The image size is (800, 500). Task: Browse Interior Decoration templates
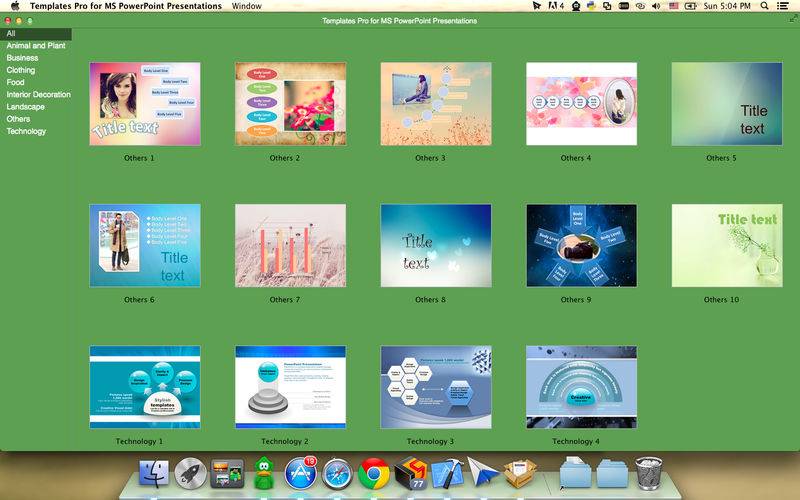[38, 94]
